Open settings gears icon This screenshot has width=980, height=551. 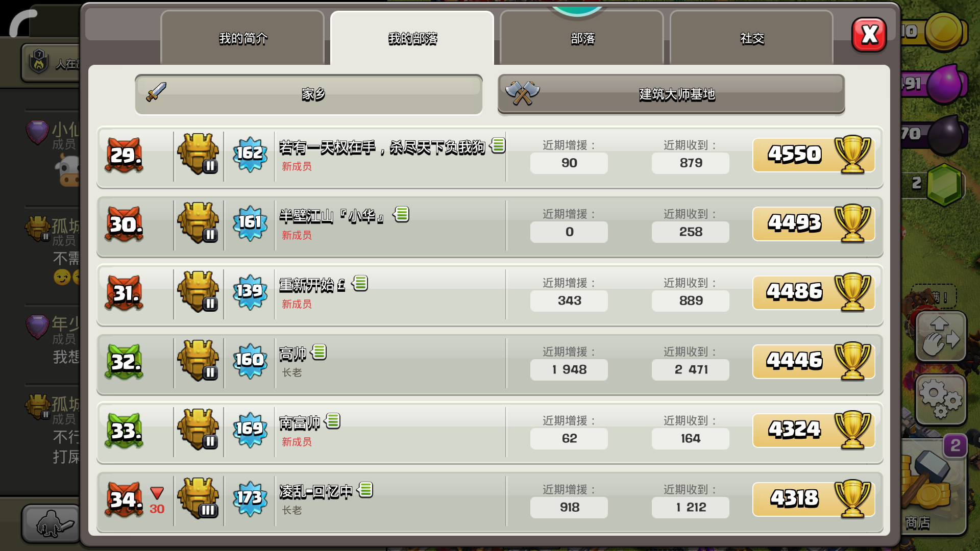click(x=941, y=400)
